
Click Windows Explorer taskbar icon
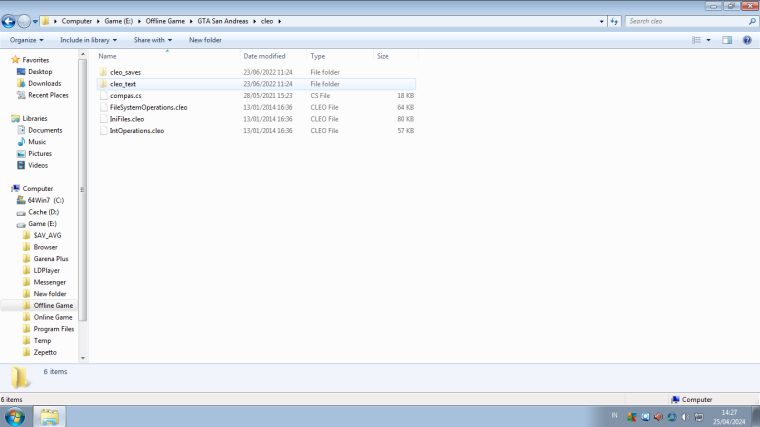click(x=49, y=416)
